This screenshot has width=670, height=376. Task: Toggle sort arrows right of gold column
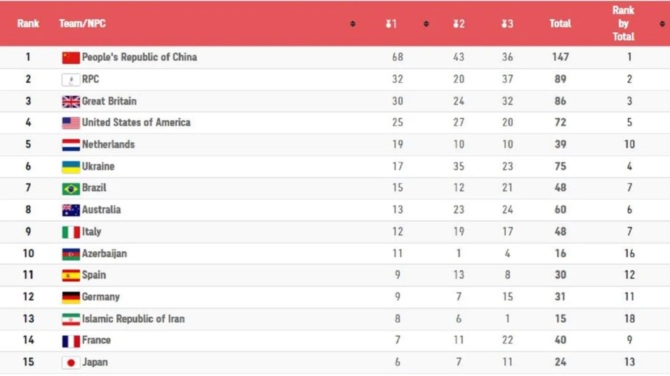(x=426, y=24)
